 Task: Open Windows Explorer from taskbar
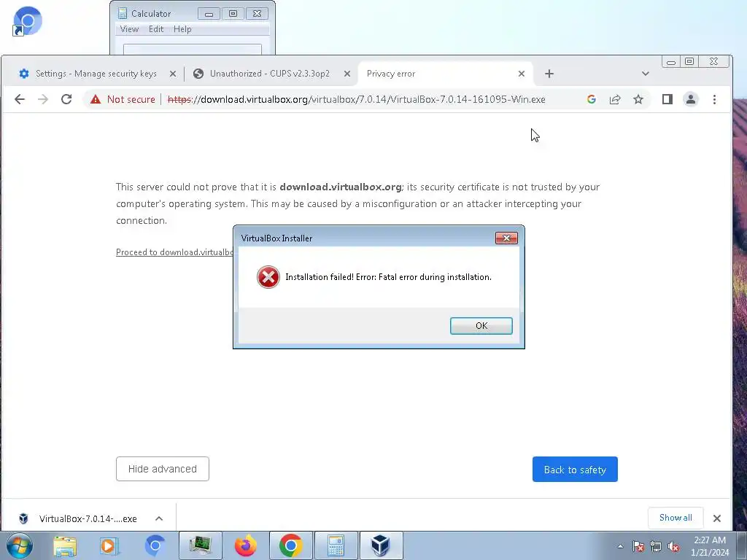(65, 546)
